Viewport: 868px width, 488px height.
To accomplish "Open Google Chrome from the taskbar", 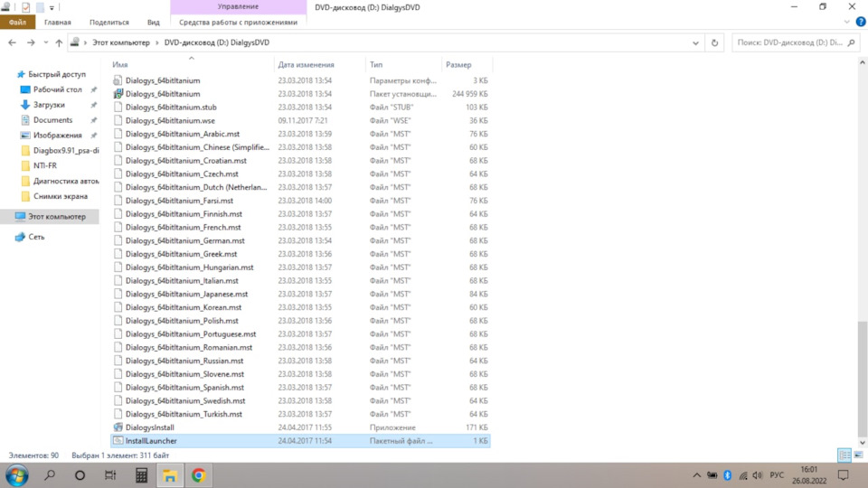I will click(x=199, y=475).
